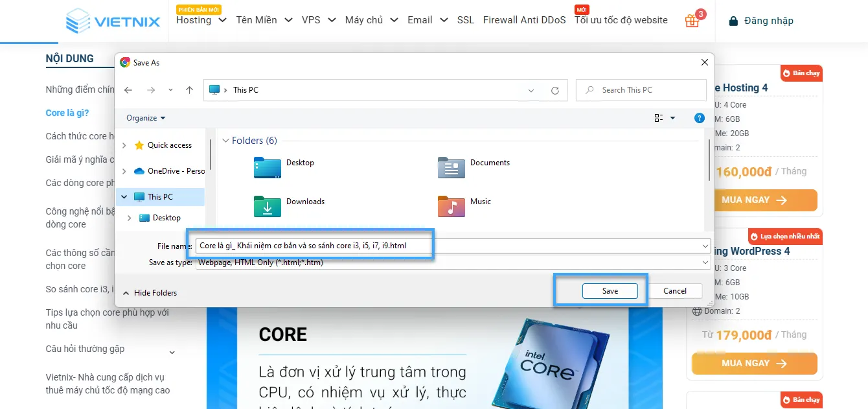Open Firewall Anti DDoS menu item

(x=525, y=20)
